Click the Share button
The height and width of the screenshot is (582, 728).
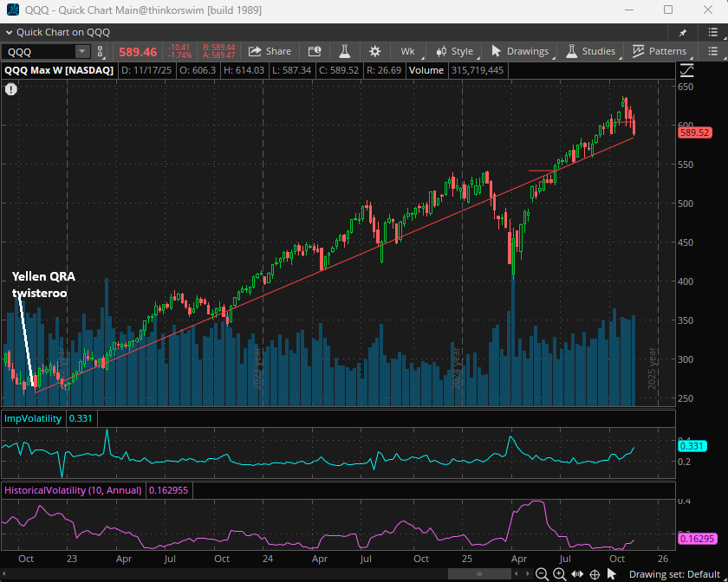270,51
